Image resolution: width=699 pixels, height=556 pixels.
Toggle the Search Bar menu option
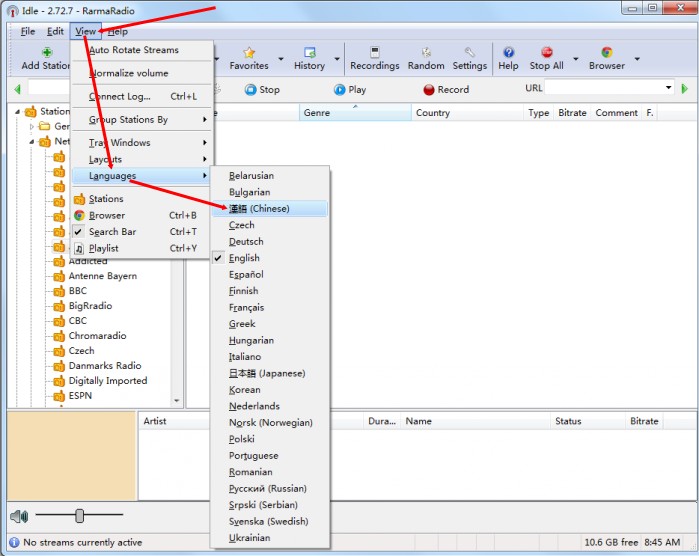pyautogui.click(x=112, y=232)
